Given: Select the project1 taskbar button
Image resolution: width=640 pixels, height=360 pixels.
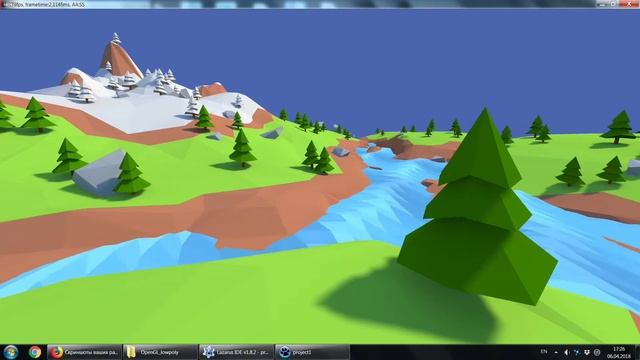Looking at the screenshot, I should (x=312, y=352).
